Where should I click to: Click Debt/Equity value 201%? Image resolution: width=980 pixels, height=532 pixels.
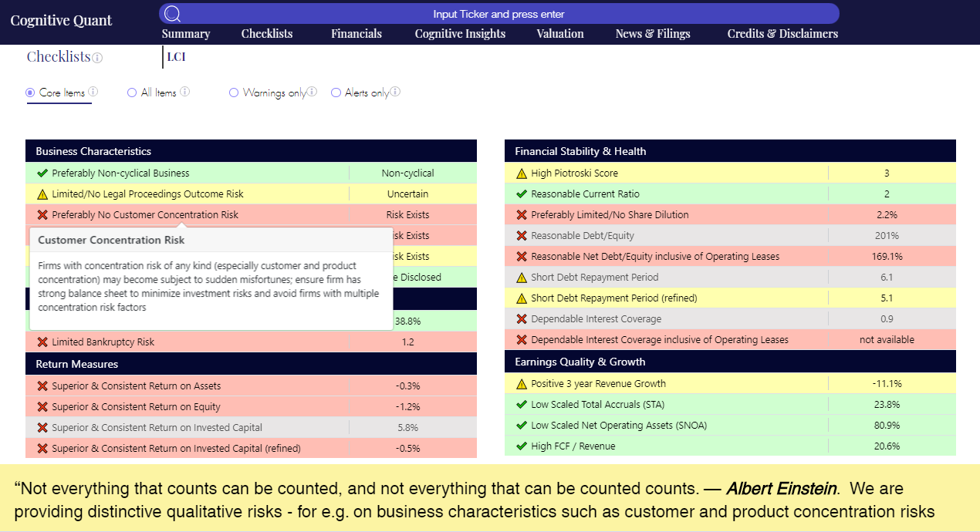pos(887,236)
